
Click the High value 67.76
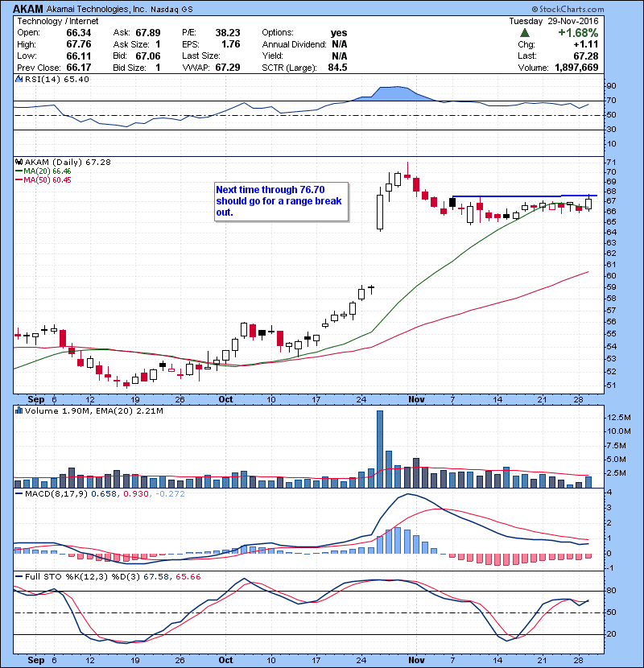(x=78, y=44)
